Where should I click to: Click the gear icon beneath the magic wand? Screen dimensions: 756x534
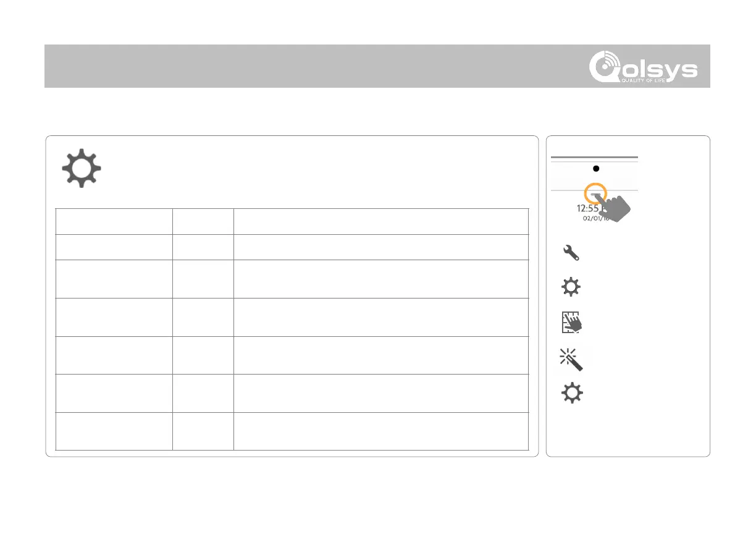573,394
